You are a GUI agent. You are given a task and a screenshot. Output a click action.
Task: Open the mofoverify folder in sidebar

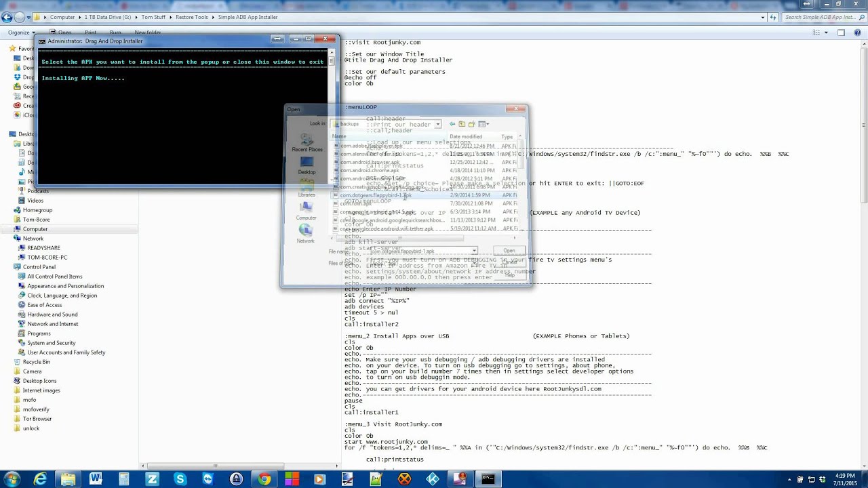(36, 409)
